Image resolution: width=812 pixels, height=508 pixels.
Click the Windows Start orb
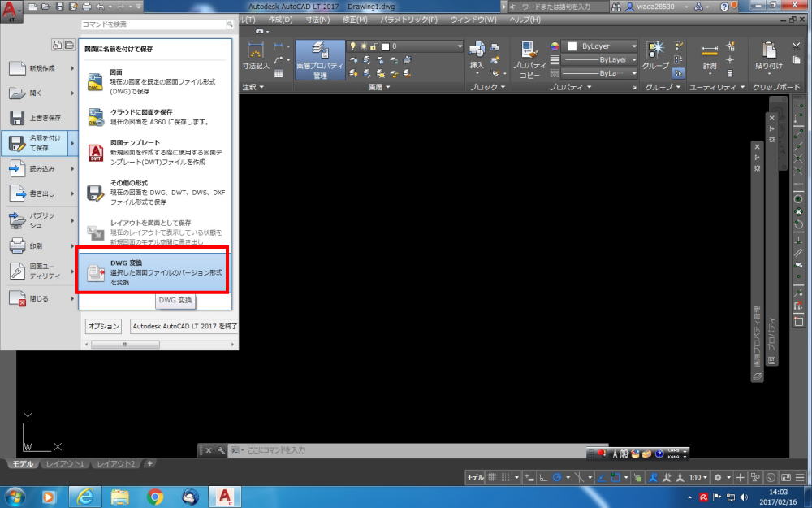[x=15, y=497]
